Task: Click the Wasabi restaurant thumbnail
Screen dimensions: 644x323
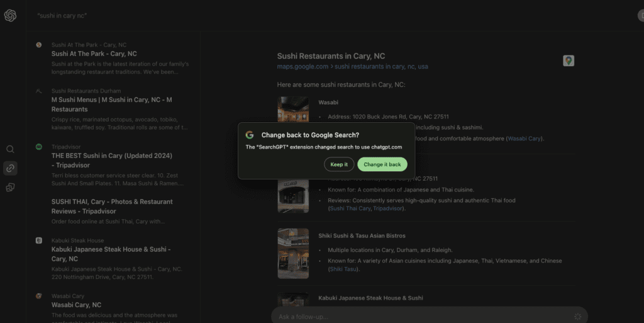Action: pos(293,110)
